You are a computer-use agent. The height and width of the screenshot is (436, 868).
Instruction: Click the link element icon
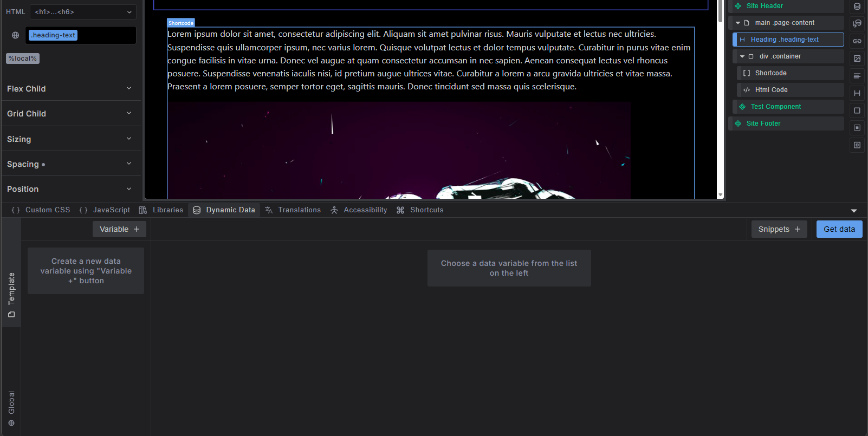857,41
